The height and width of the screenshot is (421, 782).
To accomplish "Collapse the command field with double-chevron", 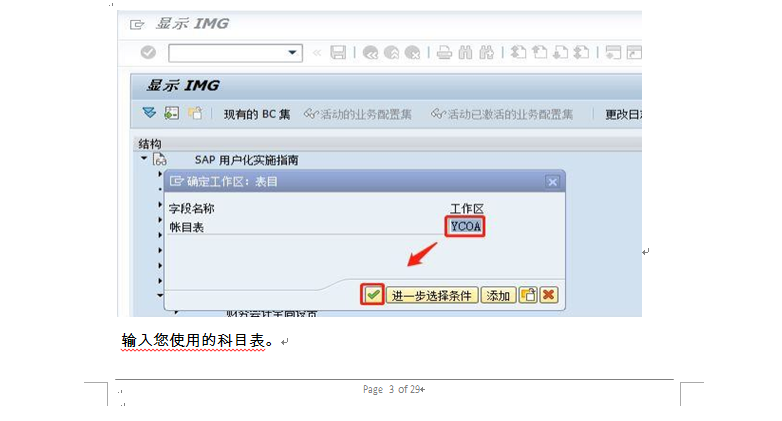I will pyautogui.click(x=317, y=52).
